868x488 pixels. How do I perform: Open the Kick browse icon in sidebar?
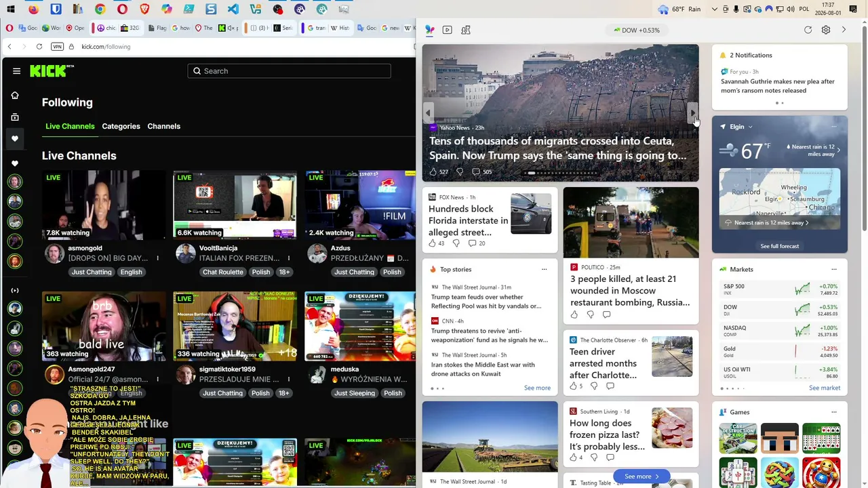[15, 117]
